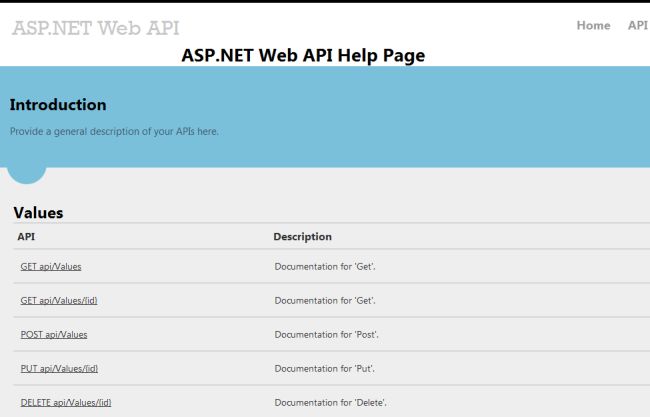Open the PUT api/Values/{id} link

point(59,369)
